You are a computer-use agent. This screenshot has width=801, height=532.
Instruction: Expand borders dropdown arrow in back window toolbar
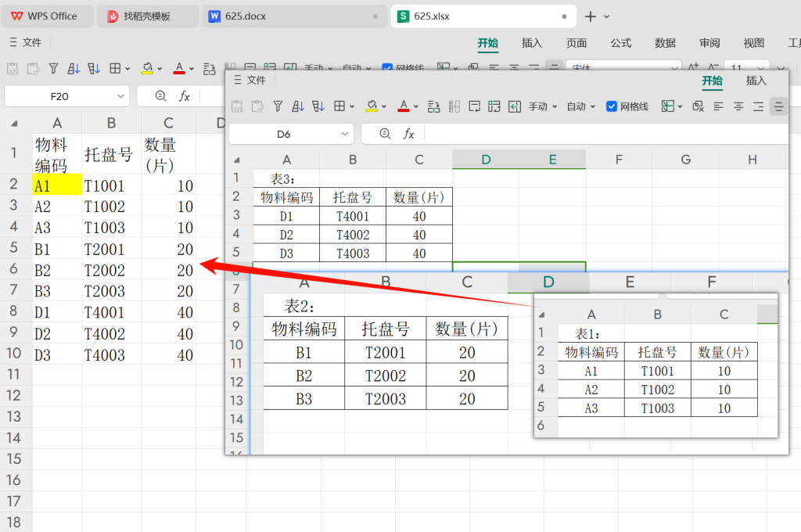(128, 69)
